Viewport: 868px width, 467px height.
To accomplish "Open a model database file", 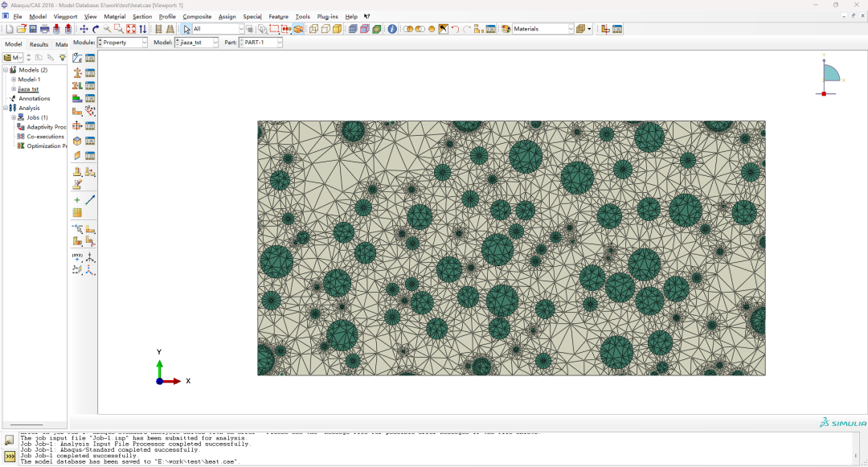I will click(21, 29).
